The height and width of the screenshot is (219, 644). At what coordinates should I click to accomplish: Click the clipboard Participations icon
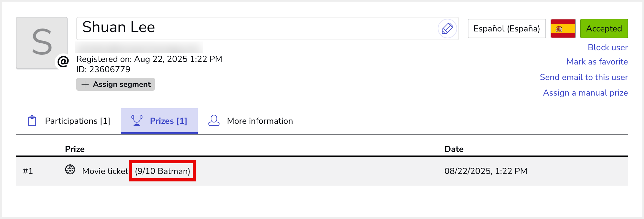(x=32, y=121)
